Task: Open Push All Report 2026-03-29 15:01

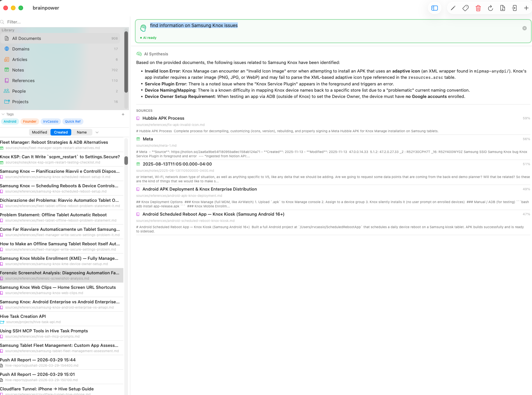Action: [x=62, y=377]
